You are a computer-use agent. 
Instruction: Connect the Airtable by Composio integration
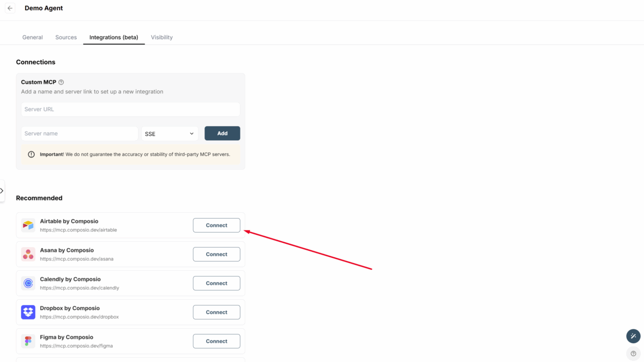coord(216,225)
